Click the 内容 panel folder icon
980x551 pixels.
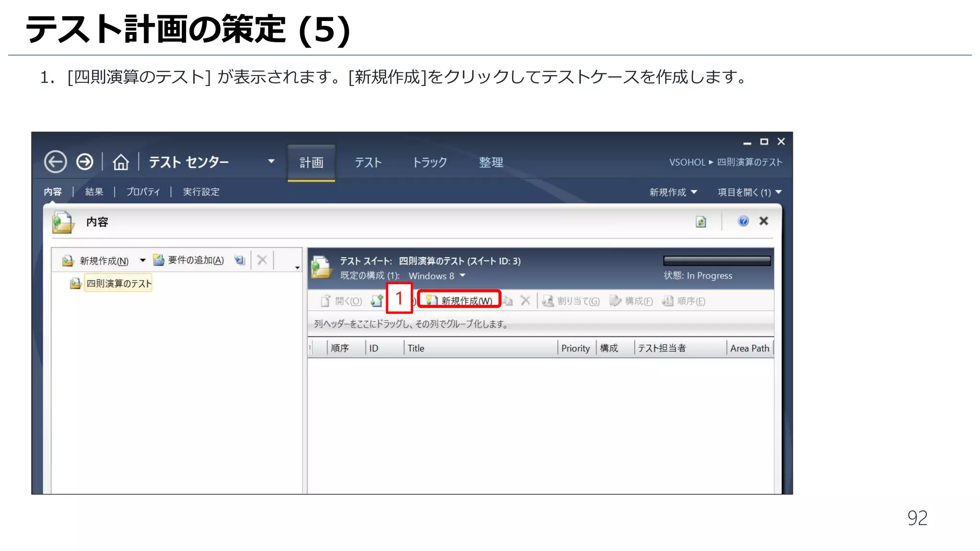(63, 222)
